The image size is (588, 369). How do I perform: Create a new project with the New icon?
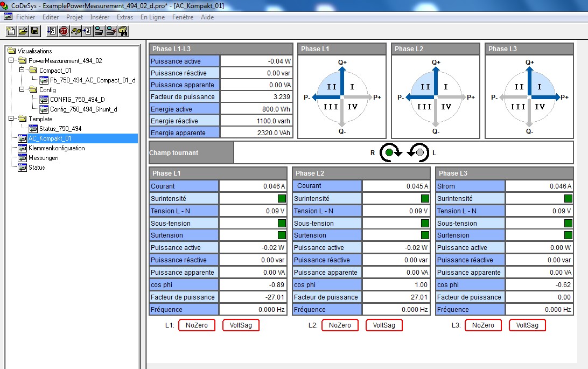click(11, 31)
